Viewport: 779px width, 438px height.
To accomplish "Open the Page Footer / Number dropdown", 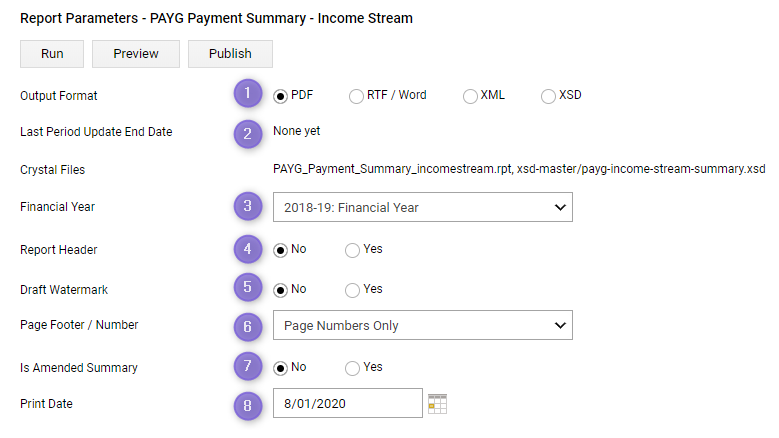I will pos(423,325).
